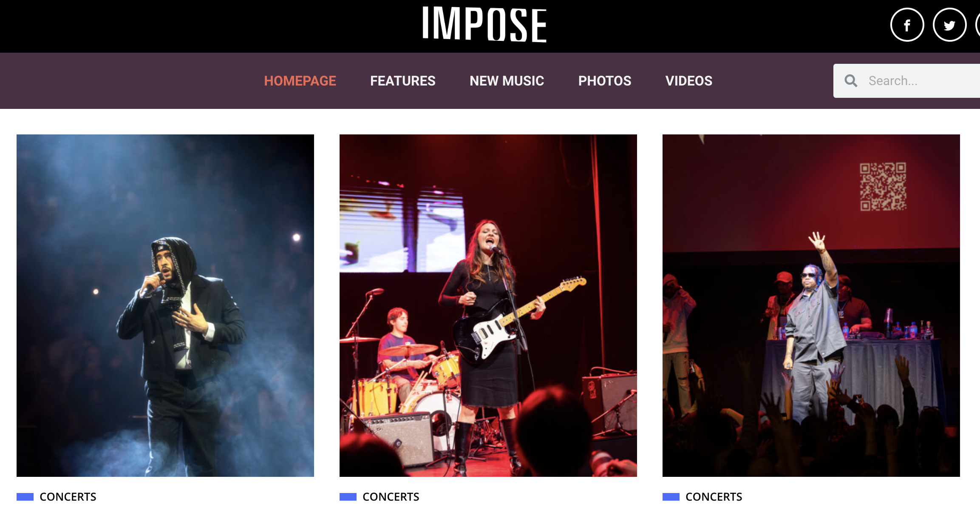This screenshot has height=513, width=980.
Task: Open the Facebook social icon
Action: (907, 25)
